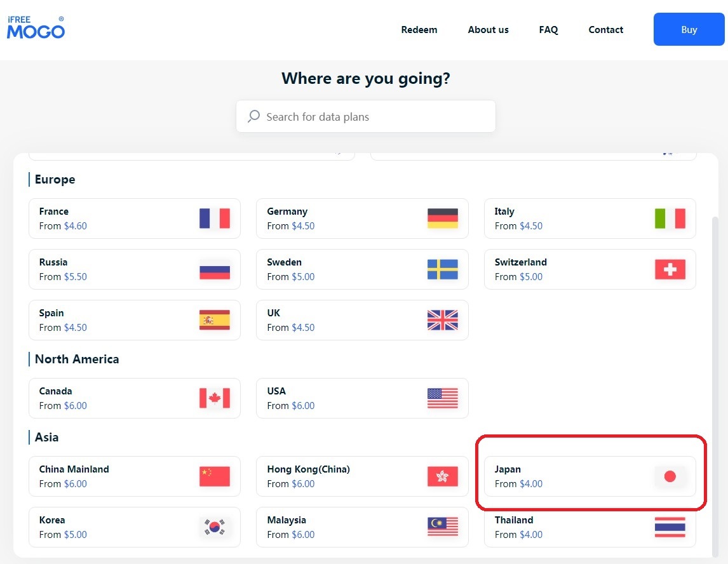The image size is (728, 564).
Task: Click the Malaysia flag icon
Action: point(442,527)
